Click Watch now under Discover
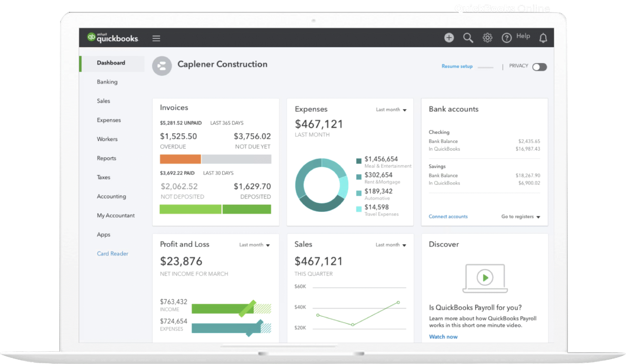The height and width of the screenshot is (364, 626). pyautogui.click(x=443, y=336)
